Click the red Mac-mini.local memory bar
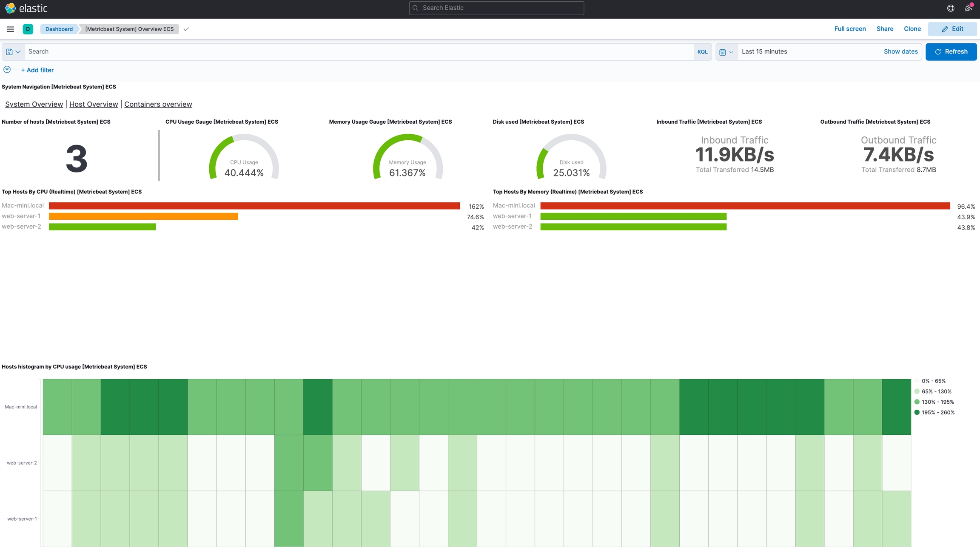The height and width of the screenshot is (547, 980). pyautogui.click(x=745, y=206)
